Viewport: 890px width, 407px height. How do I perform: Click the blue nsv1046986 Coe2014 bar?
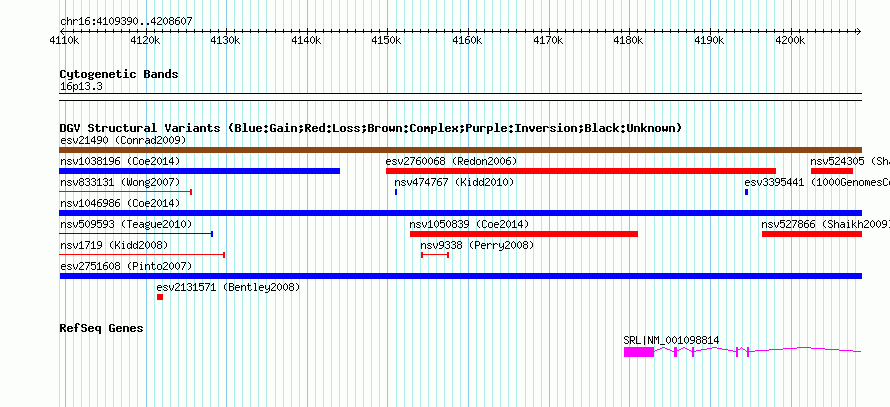460,213
